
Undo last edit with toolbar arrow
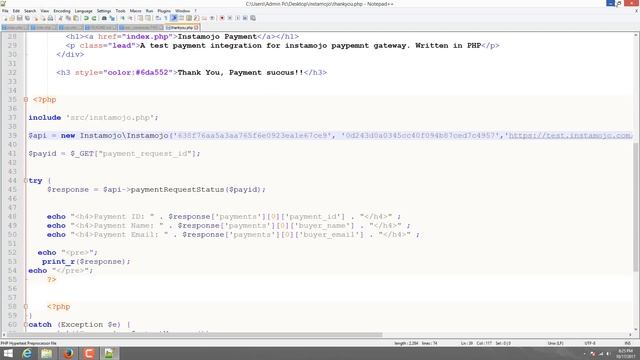point(86,18)
